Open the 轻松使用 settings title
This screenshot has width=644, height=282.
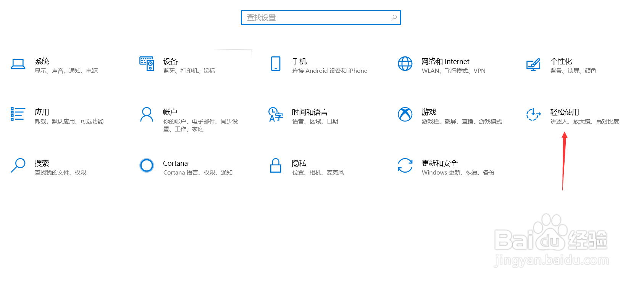pyautogui.click(x=565, y=112)
